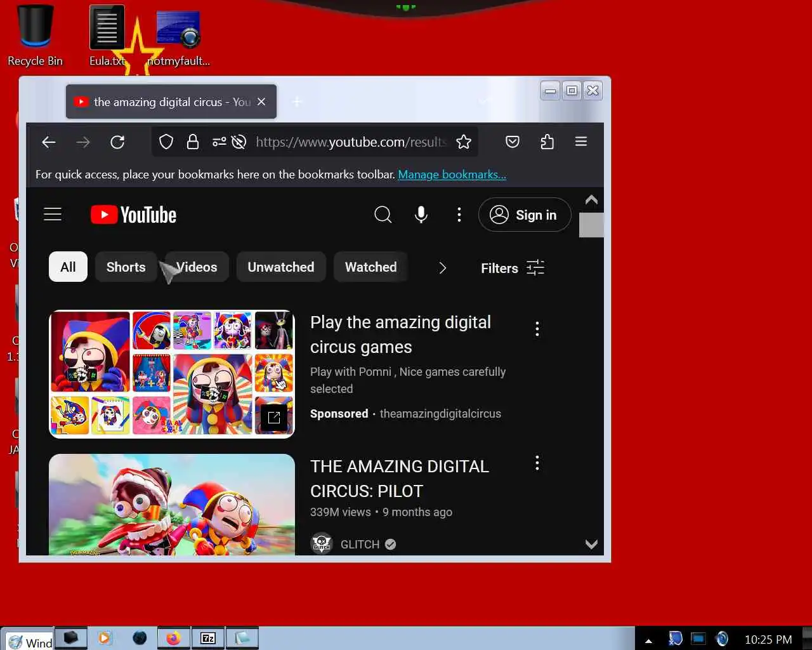Open the 7z taskbar icon
812x650 pixels.
[208, 638]
